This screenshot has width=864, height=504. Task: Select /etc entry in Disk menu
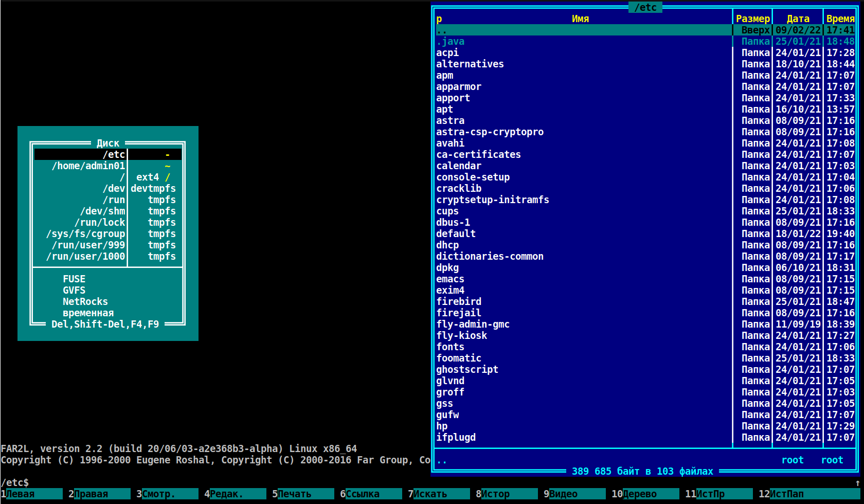click(108, 154)
